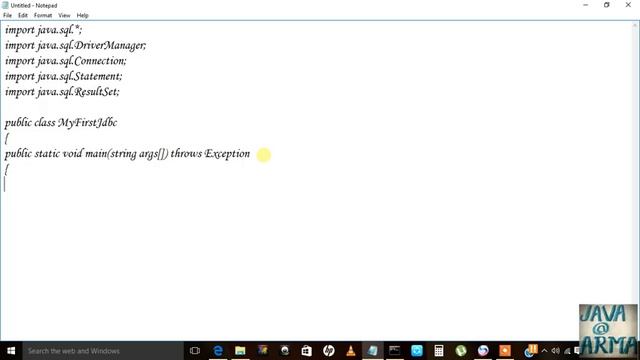
Task: Open File Explorer from the taskbar
Action: click(240, 351)
